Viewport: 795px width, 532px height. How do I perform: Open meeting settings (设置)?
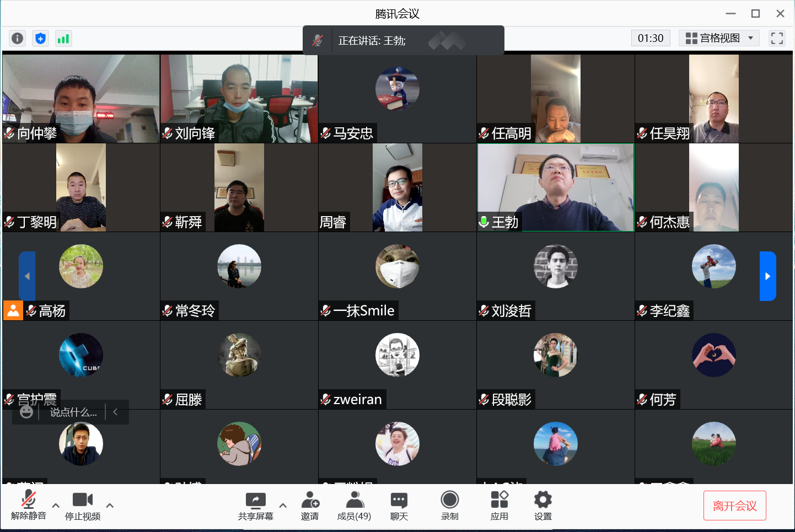[x=542, y=506]
